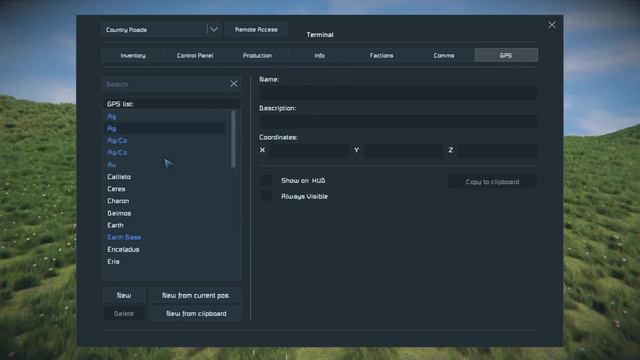The width and height of the screenshot is (640, 360).
Task: Go to the Production tab
Action: coord(257,55)
